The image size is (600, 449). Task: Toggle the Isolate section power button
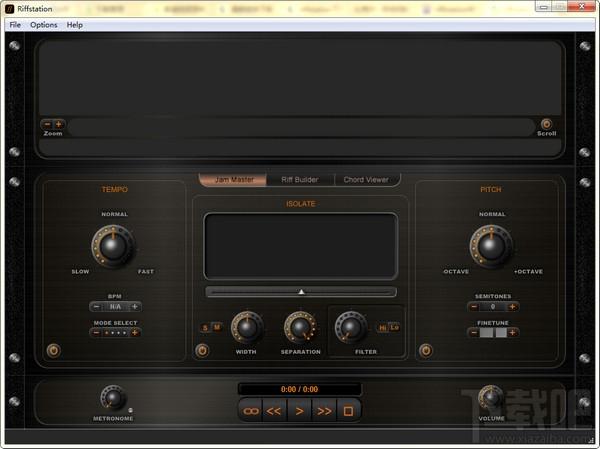pos(202,351)
